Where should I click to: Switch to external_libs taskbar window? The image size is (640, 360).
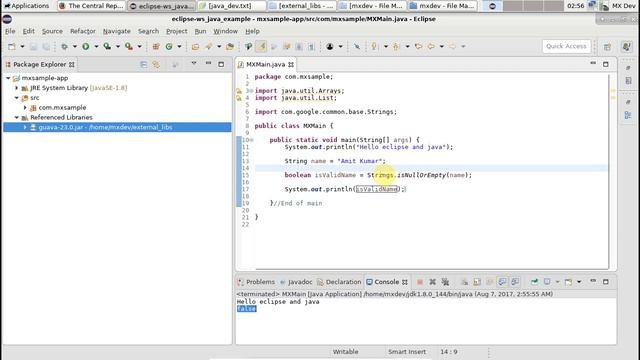301,6
